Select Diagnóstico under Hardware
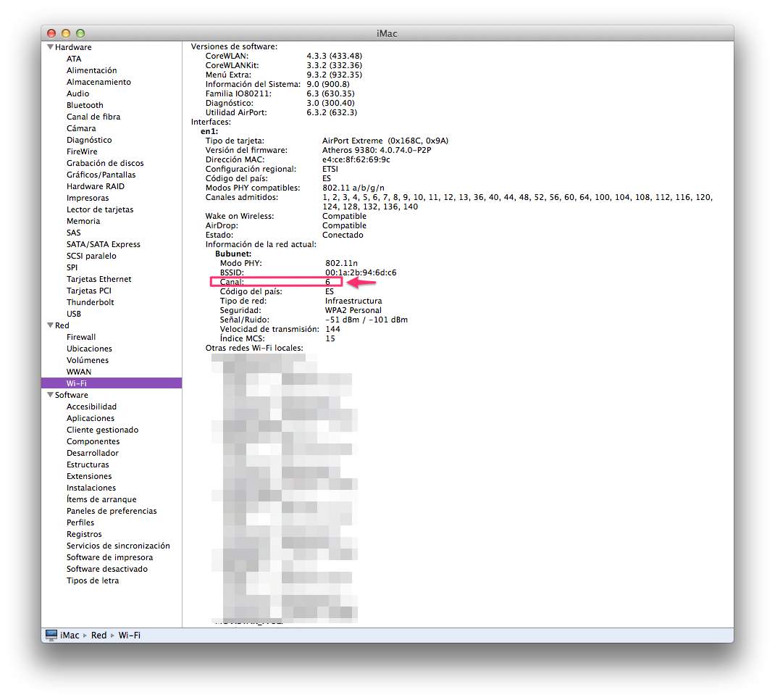Screen dimensions: 775x700 click(x=89, y=140)
